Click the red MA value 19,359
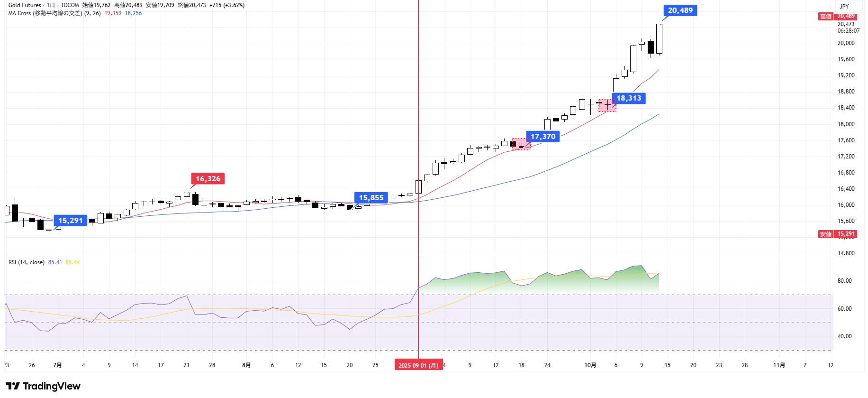Viewport: 868px width, 398px height. [x=113, y=13]
